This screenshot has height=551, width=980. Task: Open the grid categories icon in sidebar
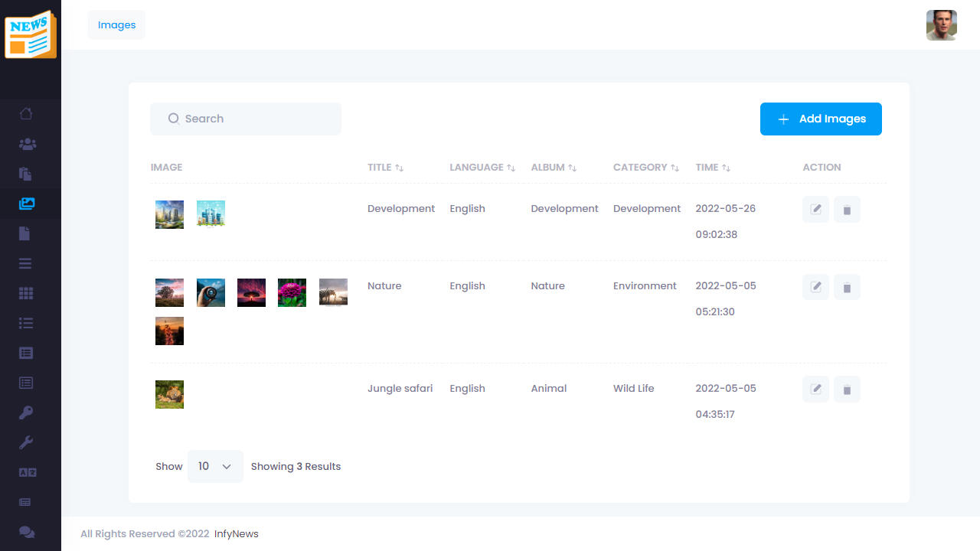(25, 293)
